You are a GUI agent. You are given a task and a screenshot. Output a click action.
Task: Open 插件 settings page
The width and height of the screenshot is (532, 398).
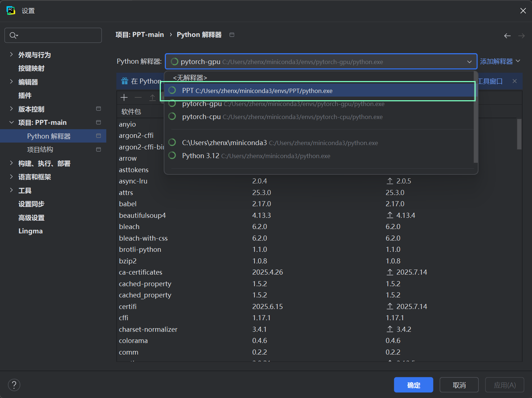25,96
